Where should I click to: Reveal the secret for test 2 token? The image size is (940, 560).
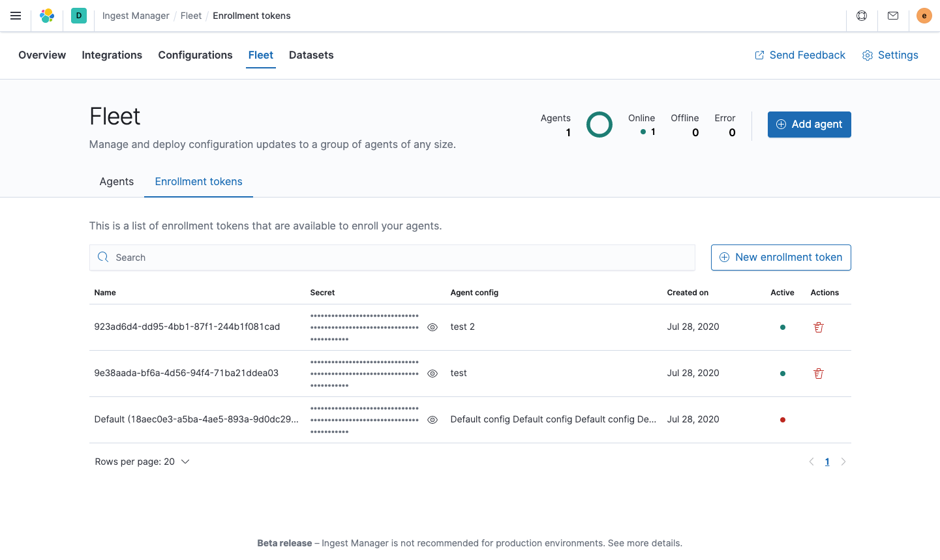point(432,327)
